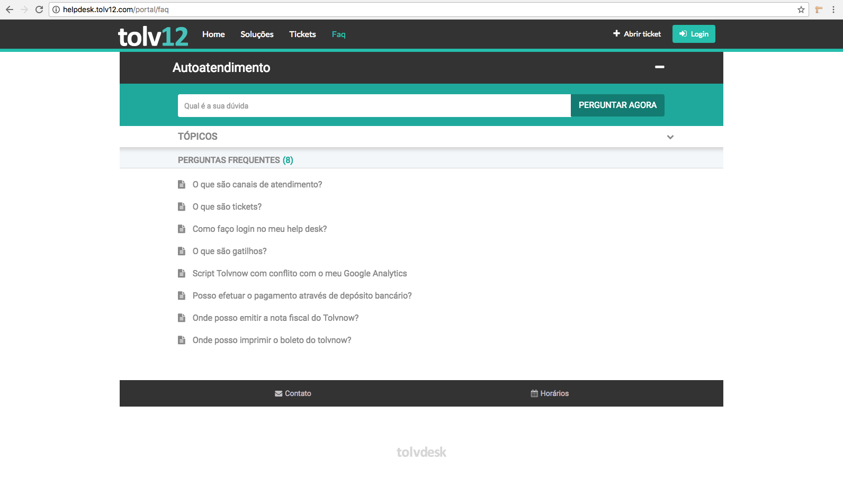Focus the 'Qual é a sua dúvida' field
Image resolution: width=843 pixels, height=504 pixels.
(374, 106)
